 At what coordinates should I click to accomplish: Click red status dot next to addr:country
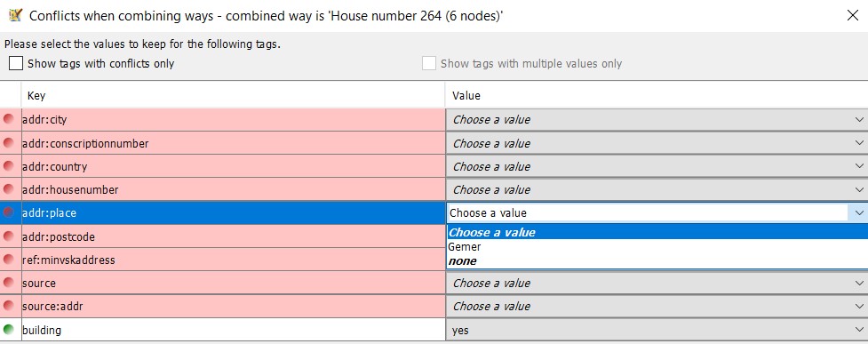[8, 166]
